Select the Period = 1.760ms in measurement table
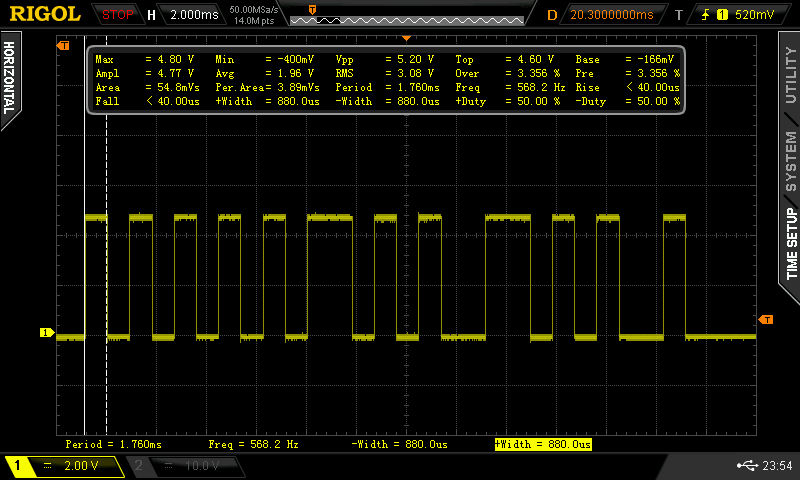Image resolution: width=800 pixels, height=480 pixels. 387,87
